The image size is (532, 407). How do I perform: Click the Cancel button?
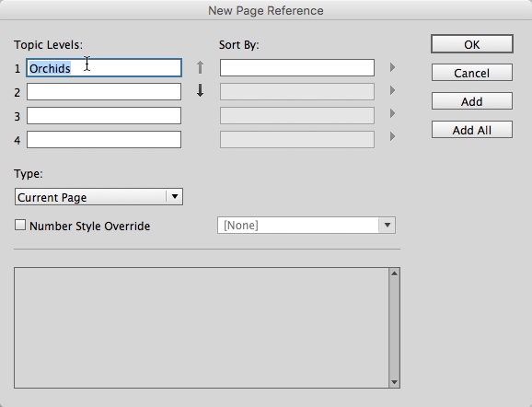pos(472,73)
